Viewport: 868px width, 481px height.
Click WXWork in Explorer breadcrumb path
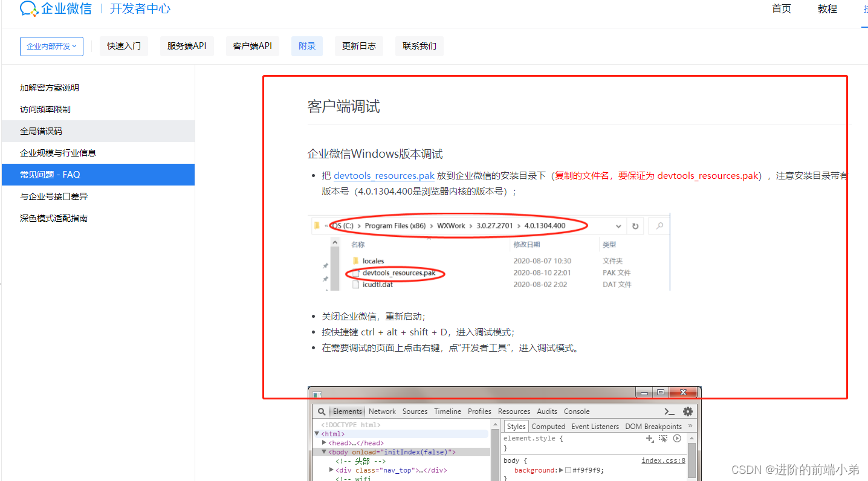[x=451, y=226]
